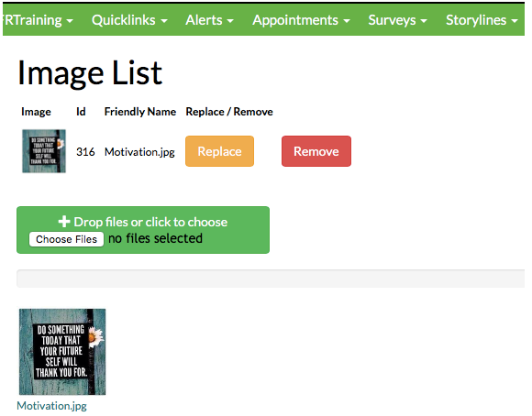This screenshot has height=416, width=532.
Task: Open the Appointments dropdown
Action: point(301,20)
